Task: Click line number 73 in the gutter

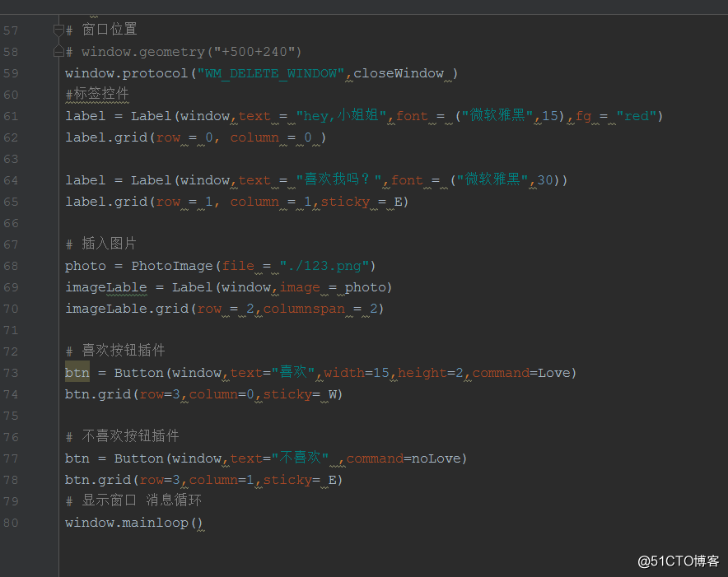Action: tap(11, 373)
